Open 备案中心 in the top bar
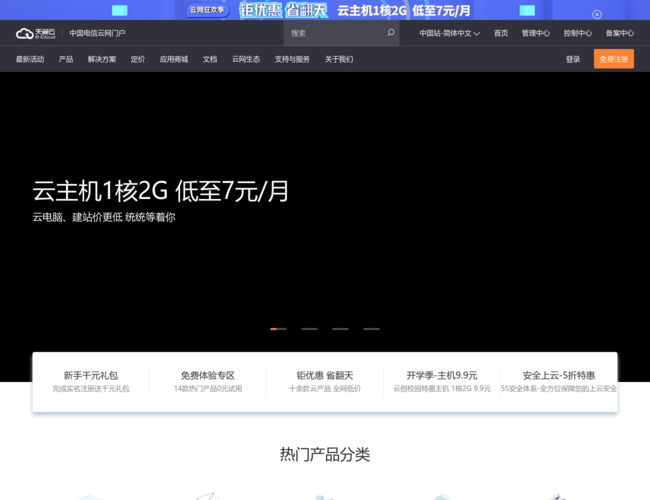This screenshot has width=650, height=500. [619, 33]
